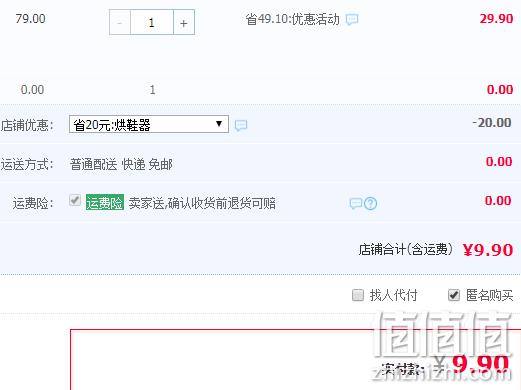Image resolution: width=521 pixels, height=390 pixels.
Task: Click the green 运费险 badge
Action: tap(105, 202)
